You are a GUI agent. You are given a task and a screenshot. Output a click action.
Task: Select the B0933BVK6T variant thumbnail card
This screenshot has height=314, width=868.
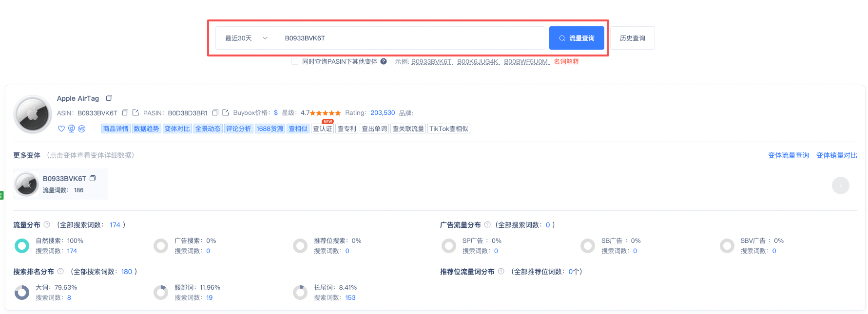[60, 185]
